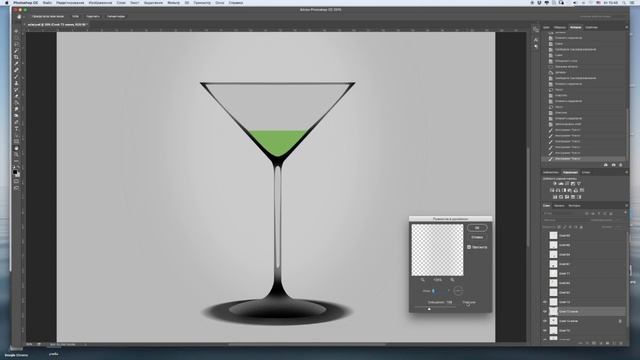Select the Crop tool
640x360 pixels.
tap(16, 57)
